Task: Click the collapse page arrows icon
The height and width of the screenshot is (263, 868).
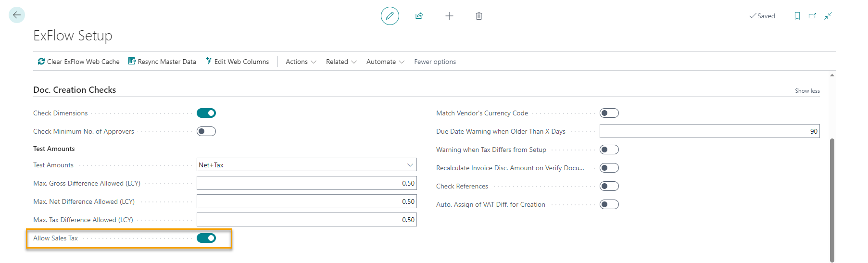Action: click(x=828, y=16)
